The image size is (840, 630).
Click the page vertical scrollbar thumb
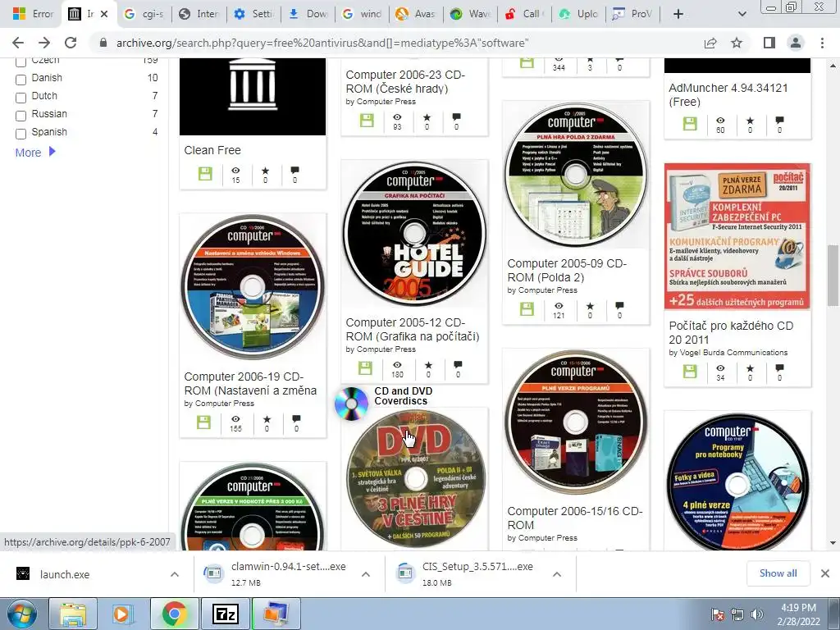click(x=833, y=276)
